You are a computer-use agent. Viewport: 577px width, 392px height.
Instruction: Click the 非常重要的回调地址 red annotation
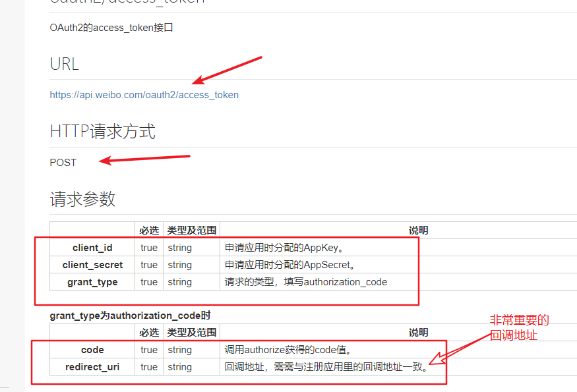(x=520, y=326)
